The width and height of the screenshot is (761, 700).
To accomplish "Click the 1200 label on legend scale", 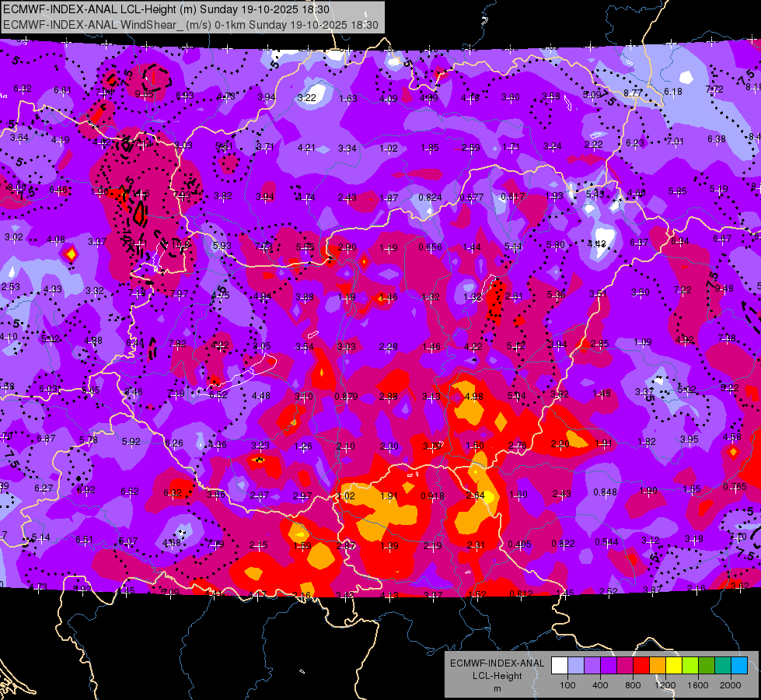I will point(665,685).
